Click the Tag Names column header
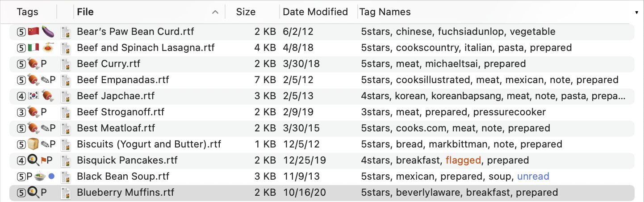The image size is (644, 202). [385, 12]
